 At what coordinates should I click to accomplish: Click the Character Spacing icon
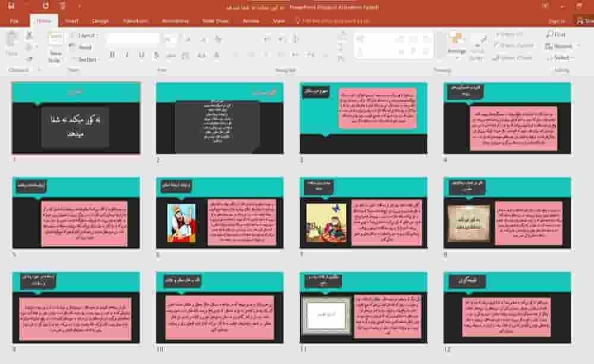(185, 55)
